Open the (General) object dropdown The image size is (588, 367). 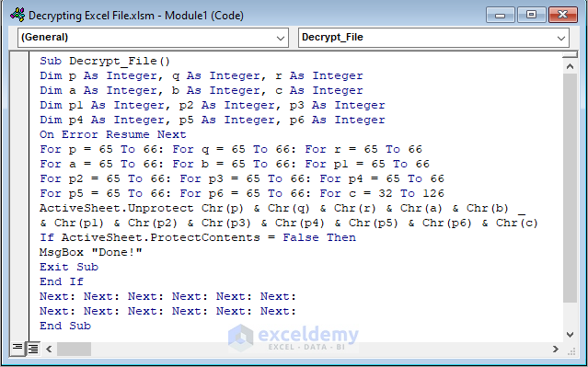(x=153, y=38)
